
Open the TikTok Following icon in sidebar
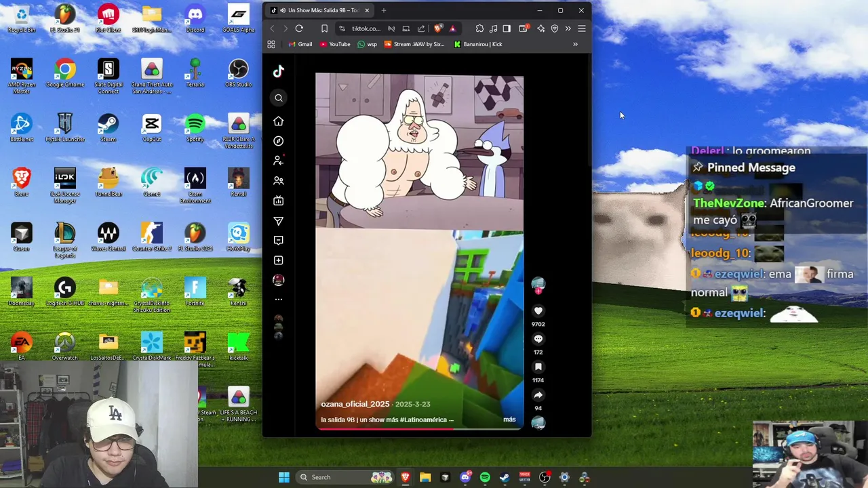coord(278,161)
